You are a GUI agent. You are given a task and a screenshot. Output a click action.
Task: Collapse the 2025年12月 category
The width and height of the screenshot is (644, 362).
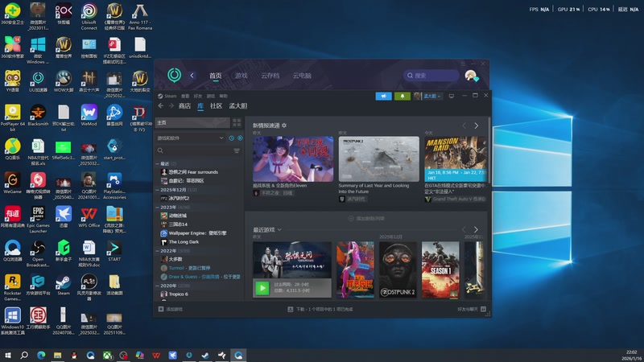(158, 190)
